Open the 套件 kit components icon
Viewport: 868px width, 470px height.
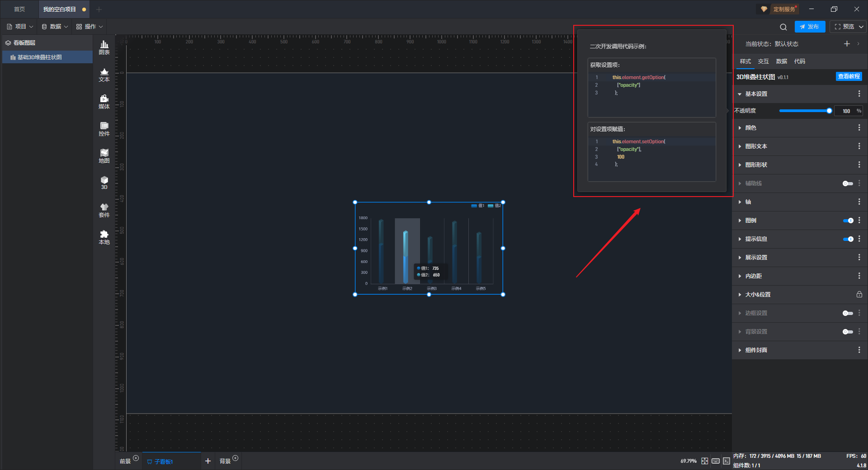[x=104, y=210]
